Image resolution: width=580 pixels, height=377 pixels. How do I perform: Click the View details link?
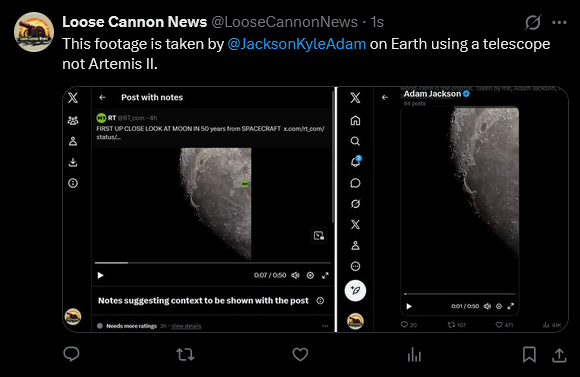point(186,326)
